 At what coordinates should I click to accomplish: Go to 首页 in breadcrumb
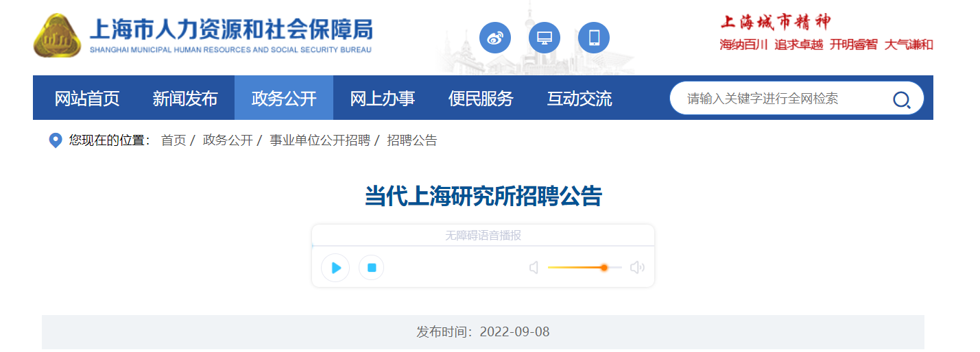click(174, 140)
